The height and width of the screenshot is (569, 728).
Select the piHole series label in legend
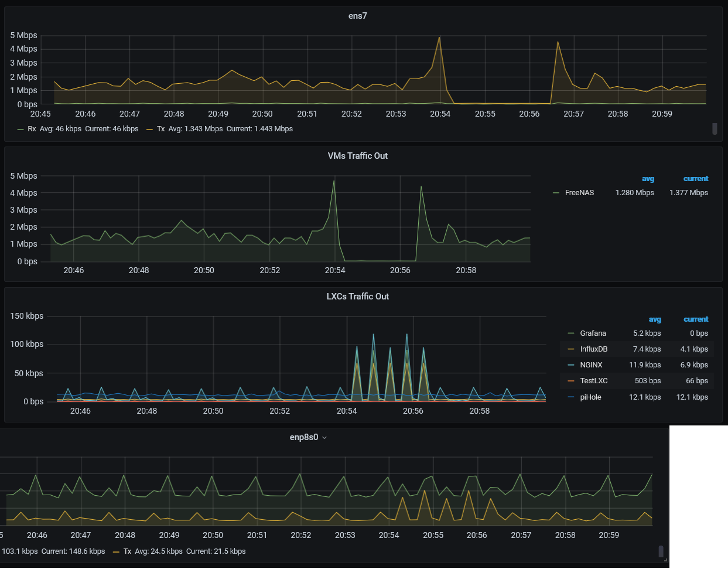pyautogui.click(x=590, y=397)
